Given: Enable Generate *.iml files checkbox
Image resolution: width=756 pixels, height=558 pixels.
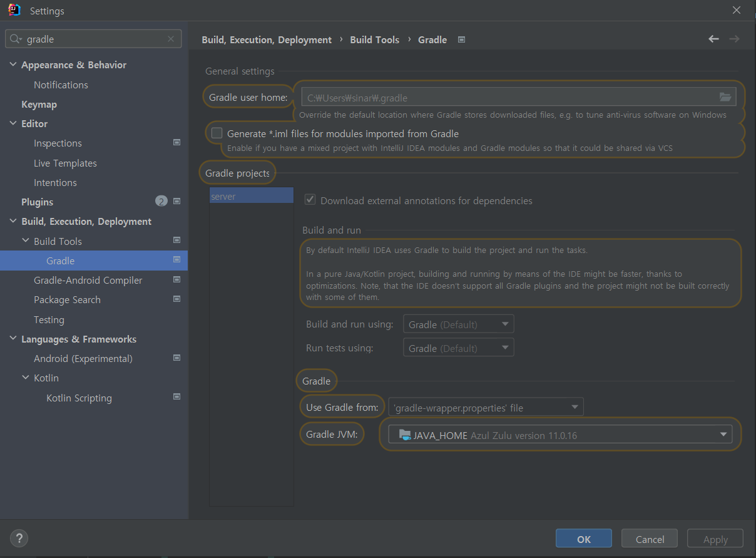Looking at the screenshot, I should pyautogui.click(x=217, y=133).
